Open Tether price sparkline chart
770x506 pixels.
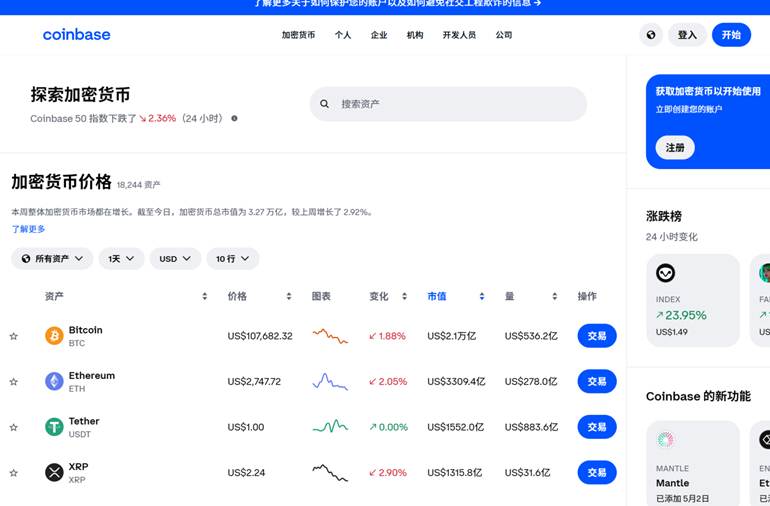pyautogui.click(x=330, y=426)
